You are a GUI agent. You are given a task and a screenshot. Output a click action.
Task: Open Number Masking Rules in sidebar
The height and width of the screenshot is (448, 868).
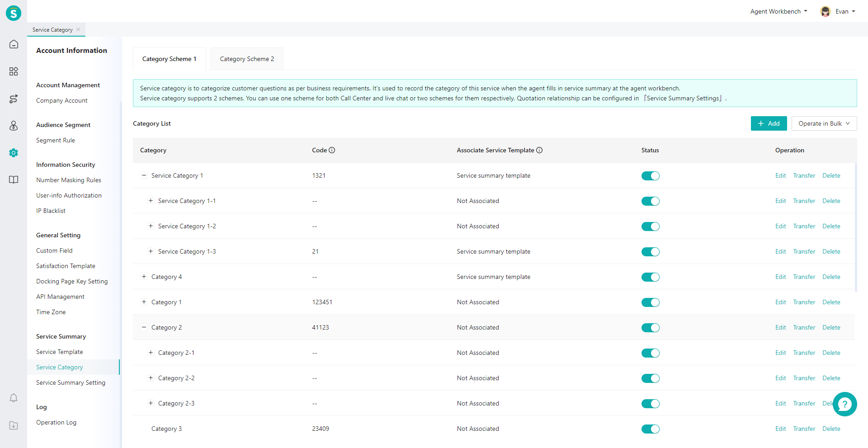point(69,180)
